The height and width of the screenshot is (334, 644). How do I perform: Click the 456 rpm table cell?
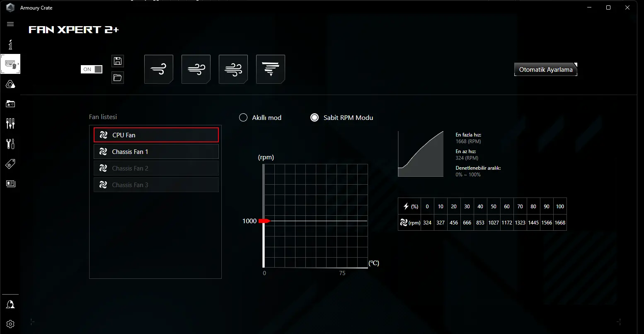click(x=454, y=222)
